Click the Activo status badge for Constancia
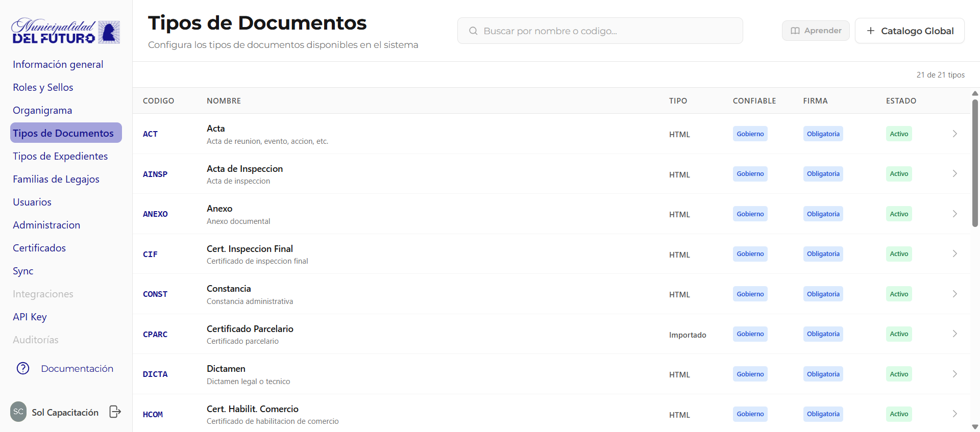The width and height of the screenshot is (980, 432). (898, 294)
